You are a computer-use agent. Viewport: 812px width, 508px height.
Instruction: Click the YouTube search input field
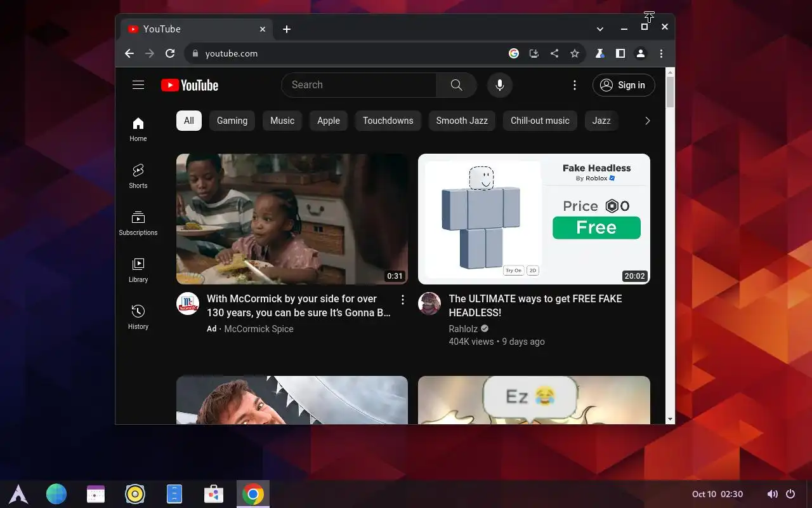click(358, 85)
